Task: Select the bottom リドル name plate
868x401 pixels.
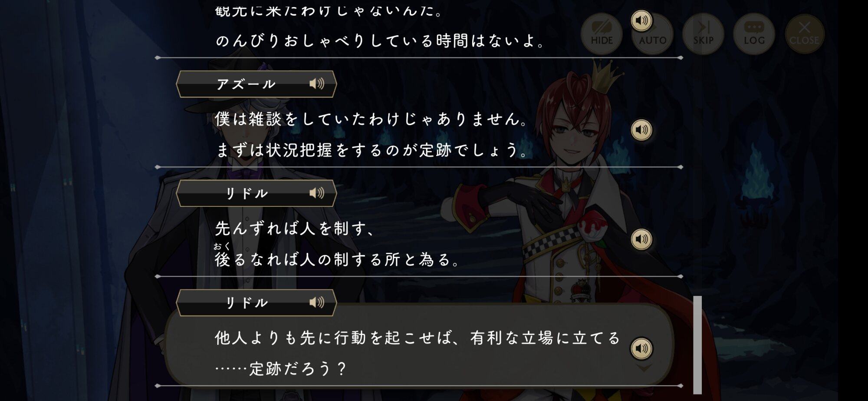Action: point(256,303)
